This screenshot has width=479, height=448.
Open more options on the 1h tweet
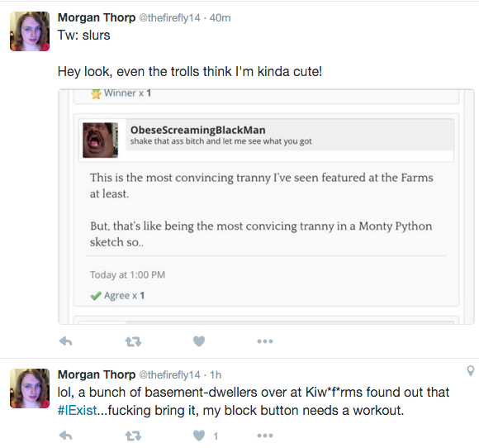(x=265, y=436)
